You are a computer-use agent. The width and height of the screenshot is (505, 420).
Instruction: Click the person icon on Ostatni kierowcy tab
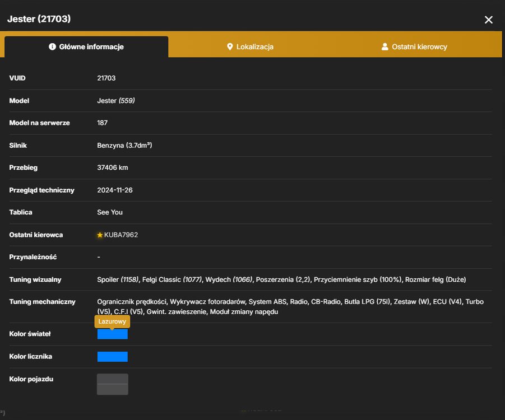384,46
